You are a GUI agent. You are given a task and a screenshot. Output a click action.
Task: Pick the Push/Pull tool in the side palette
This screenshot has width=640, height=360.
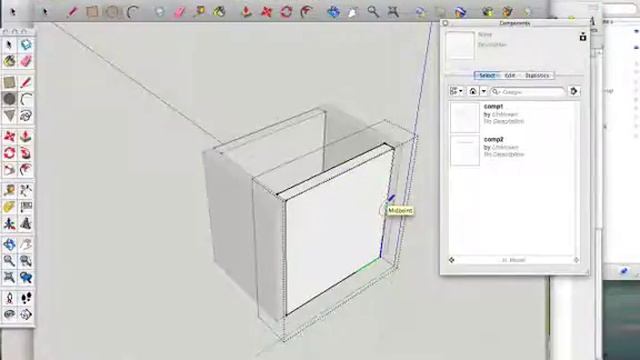pyautogui.click(x=26, y=136)
